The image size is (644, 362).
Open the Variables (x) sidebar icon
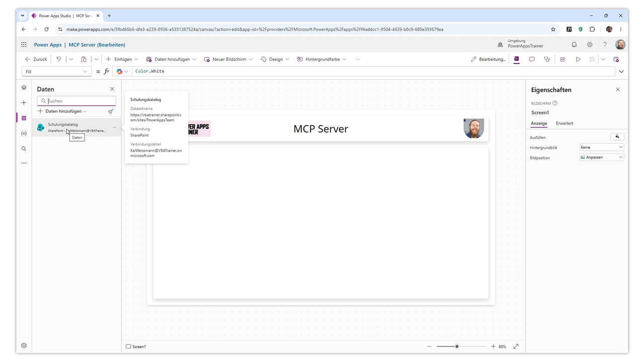24,133
